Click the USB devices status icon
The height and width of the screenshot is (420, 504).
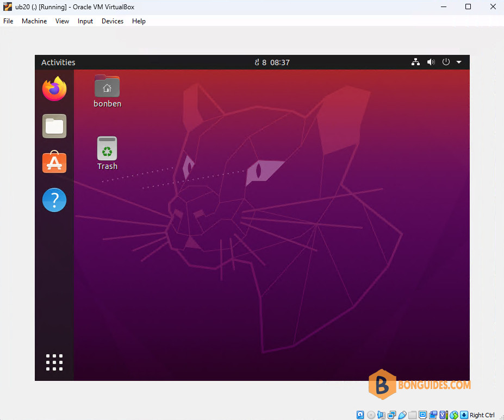402,415
